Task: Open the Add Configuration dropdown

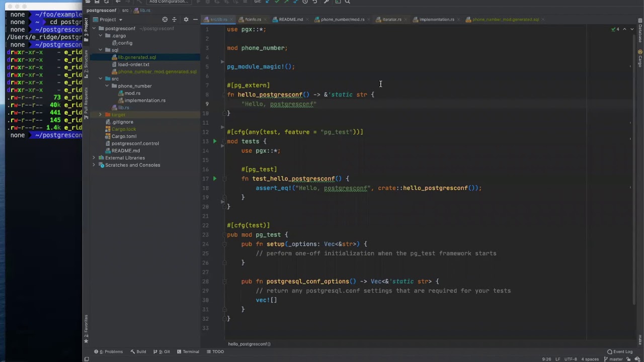Action: point(170,2)
